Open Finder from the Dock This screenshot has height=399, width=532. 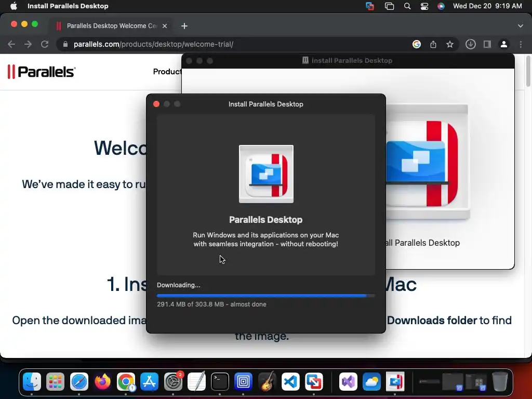coord(32,382)
